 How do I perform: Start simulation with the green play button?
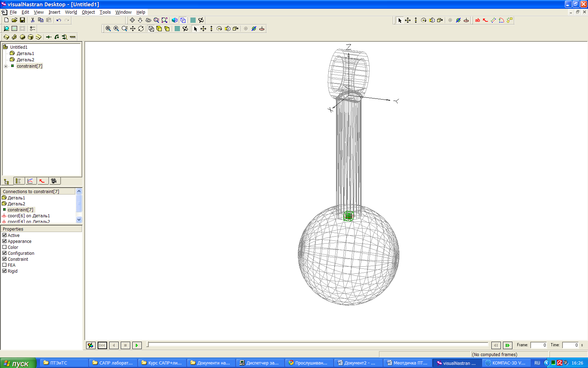point(137,345)
